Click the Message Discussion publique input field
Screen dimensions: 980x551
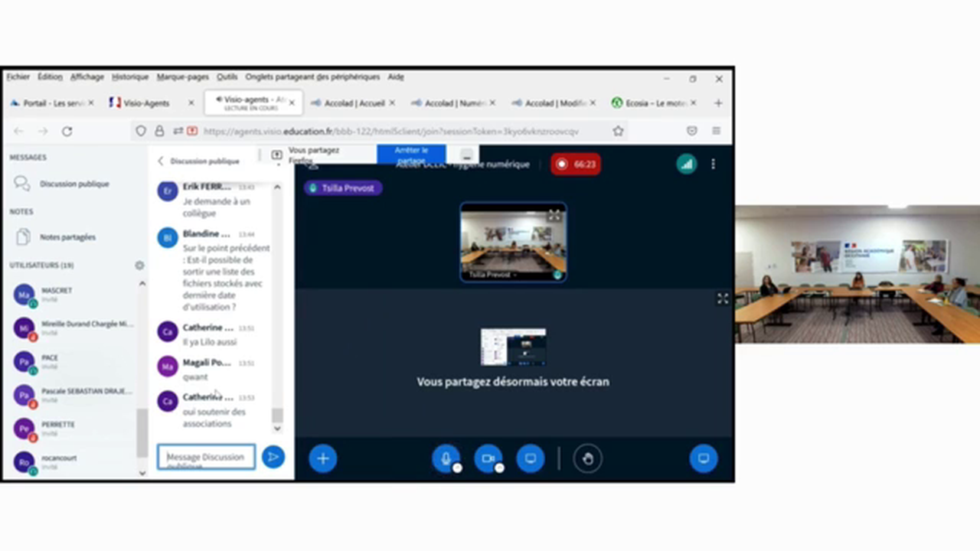pos(206,458)
